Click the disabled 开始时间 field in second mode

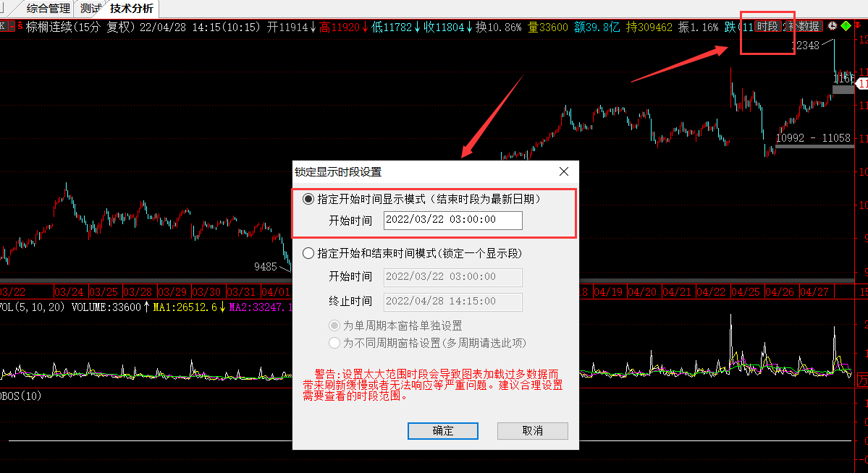[452, 277]
